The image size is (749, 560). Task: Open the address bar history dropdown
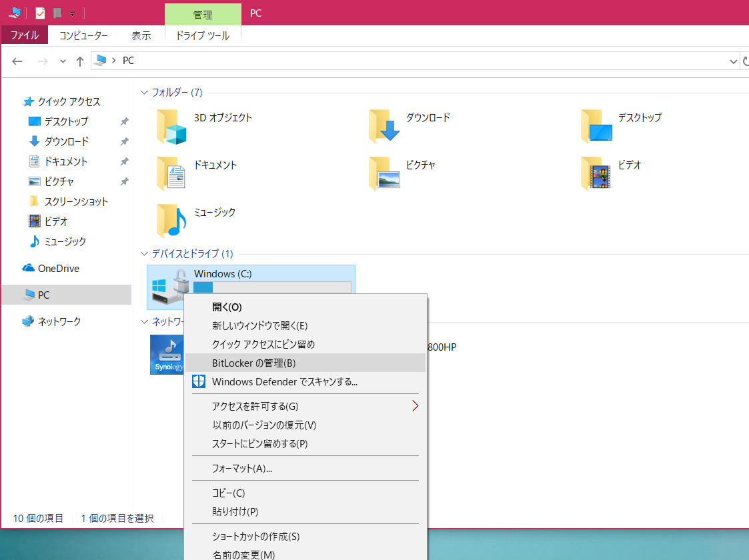(x=733, y=61)
